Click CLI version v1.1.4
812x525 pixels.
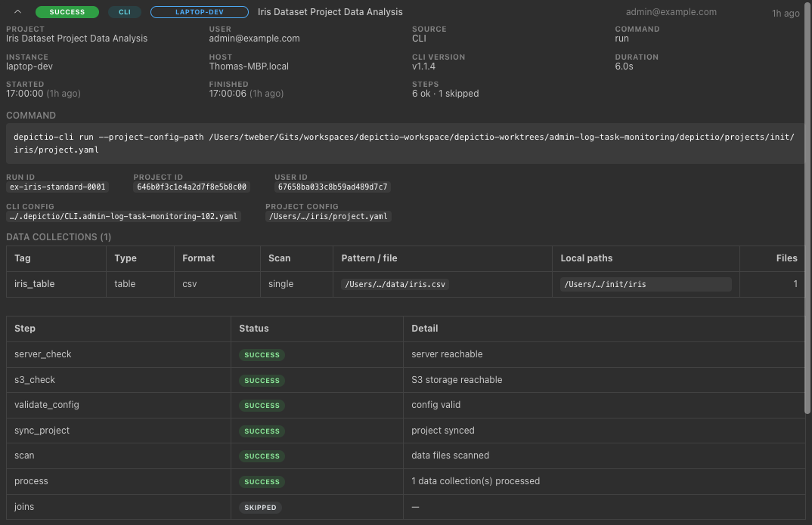click(x=423, y=66)
